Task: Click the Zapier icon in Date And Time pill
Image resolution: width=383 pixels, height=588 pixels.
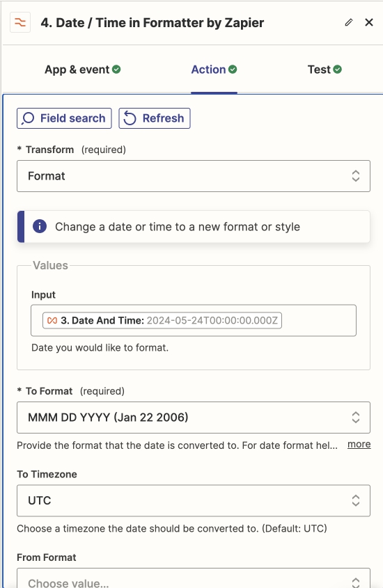Action: pyautogui.click(x=52, y=321)
